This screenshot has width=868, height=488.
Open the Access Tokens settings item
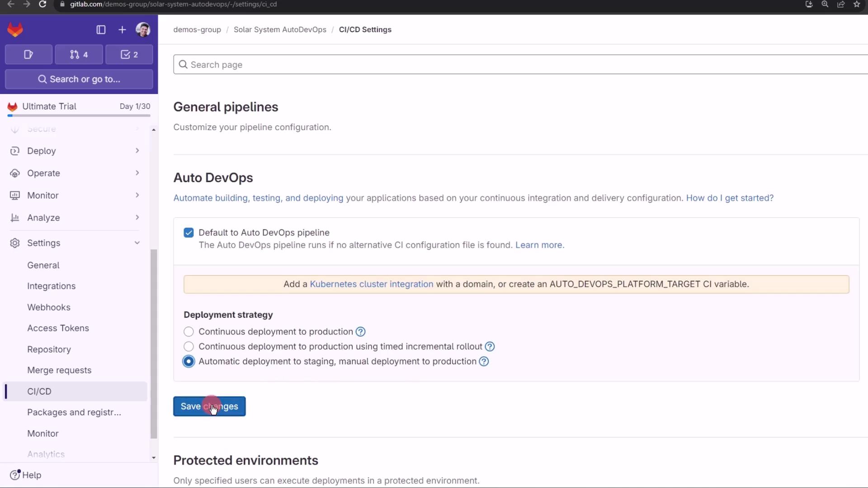[58, 328]
